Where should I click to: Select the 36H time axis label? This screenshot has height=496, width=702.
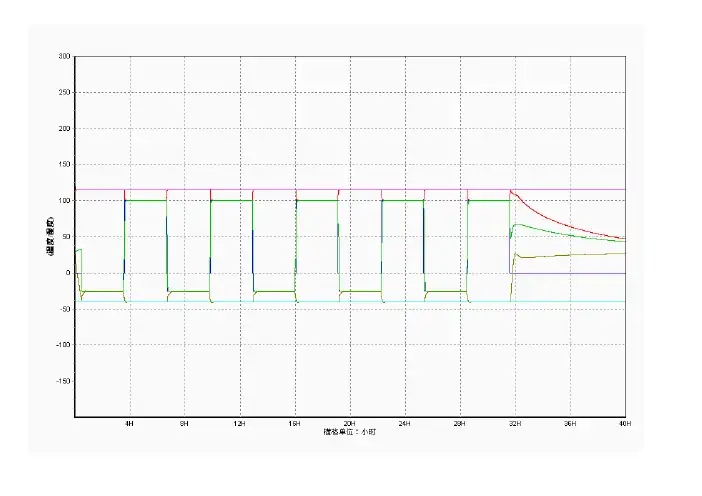point(570,423)
